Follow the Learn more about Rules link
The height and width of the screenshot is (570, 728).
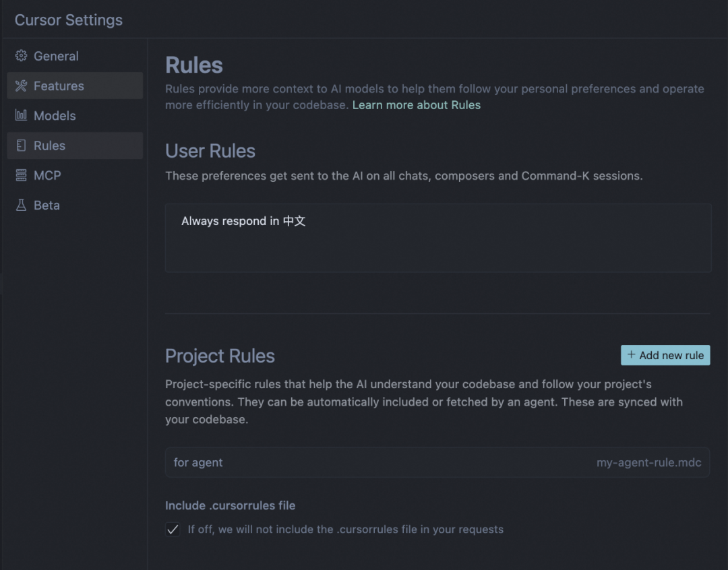coord(416,105)
